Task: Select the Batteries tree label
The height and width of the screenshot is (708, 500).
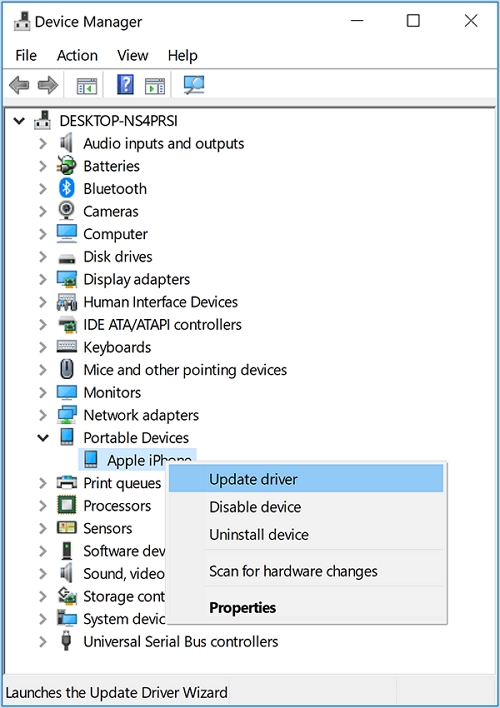Action: (112, 166)
